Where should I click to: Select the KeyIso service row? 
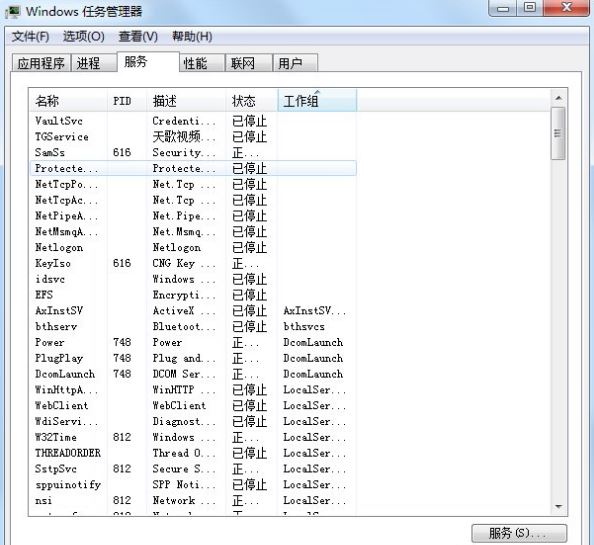click(x=193, y=263)
